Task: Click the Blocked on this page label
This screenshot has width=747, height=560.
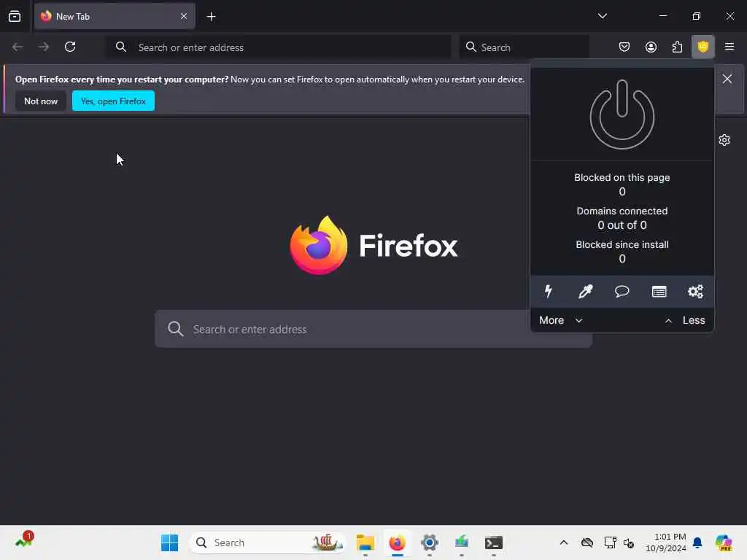Action: [x=622, y=177]
